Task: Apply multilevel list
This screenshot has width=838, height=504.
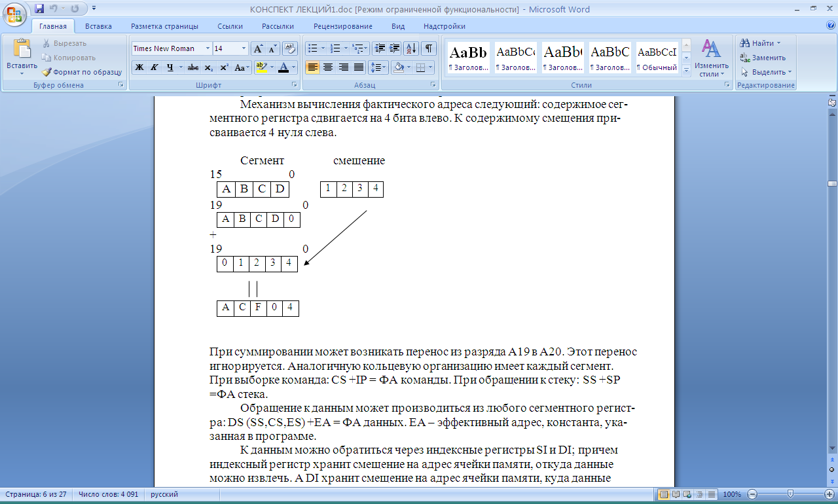Action: [x=359, y=48]
